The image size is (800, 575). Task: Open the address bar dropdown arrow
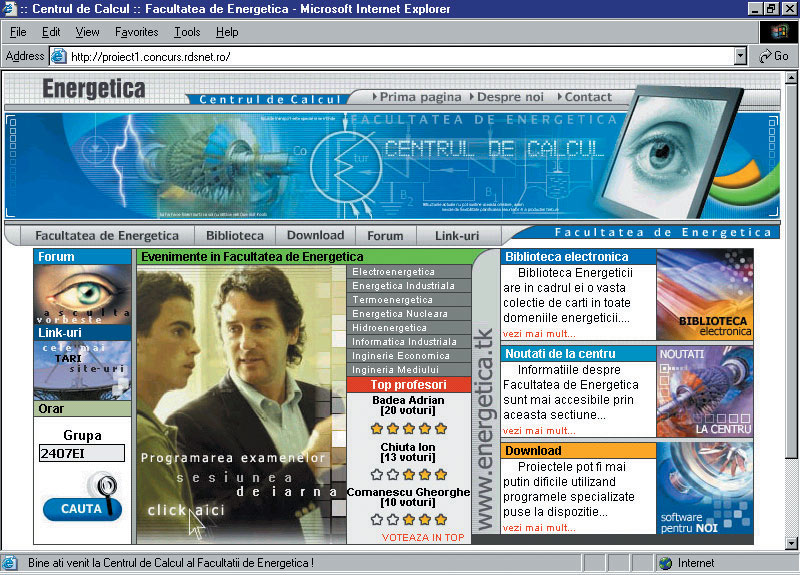pyautogui.click(x=740, y=56)
